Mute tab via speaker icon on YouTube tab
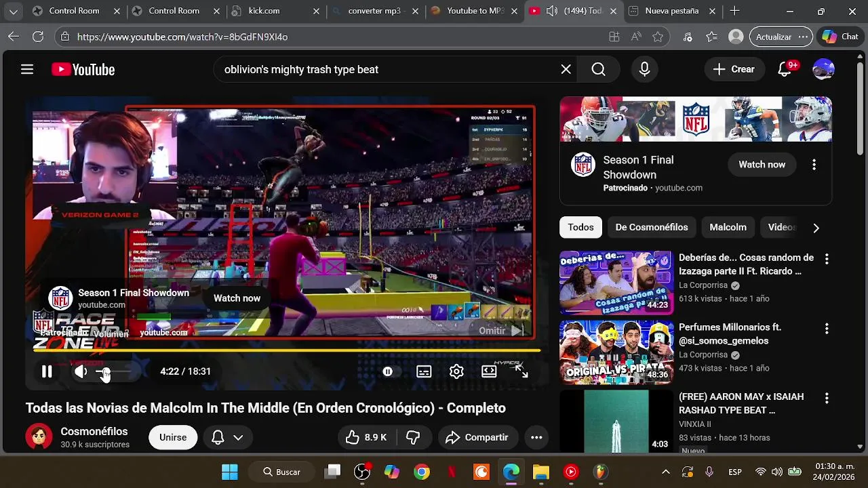868x488 pixels. coord(552,11)
